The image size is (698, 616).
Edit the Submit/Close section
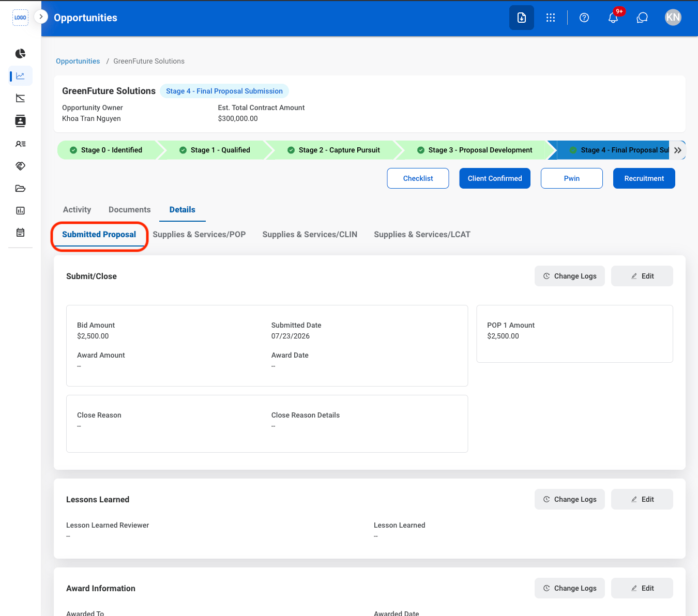642,276
